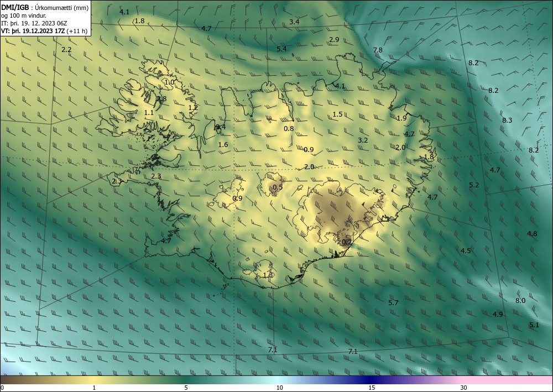Screen dimensions: 553x392
Task: Click the map value 8.3
Action: point(507,120)
